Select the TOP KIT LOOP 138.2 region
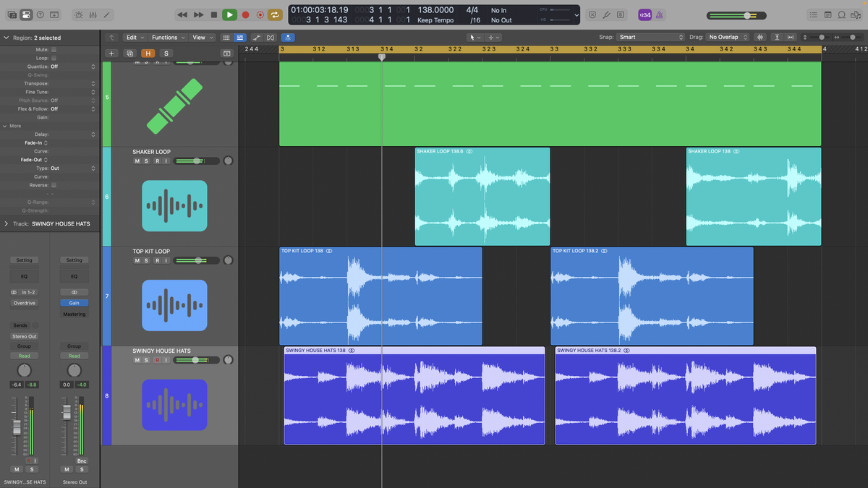868x488 pixels. [652, 296]
